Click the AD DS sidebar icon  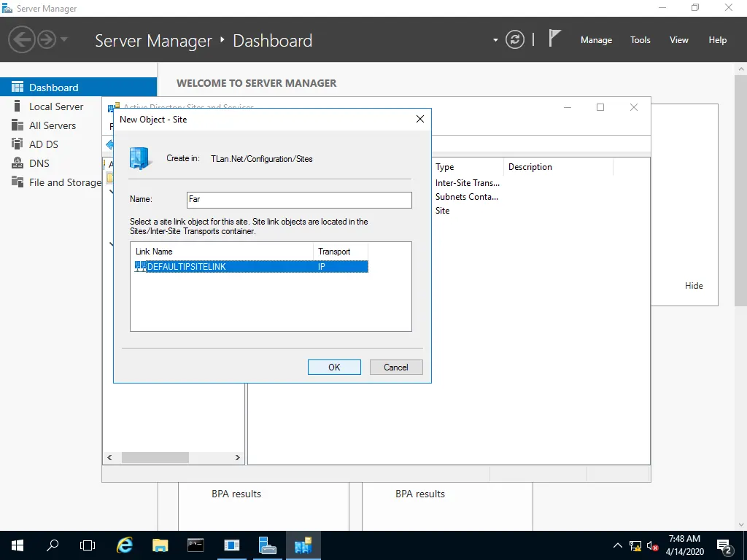tap(18, 144)
